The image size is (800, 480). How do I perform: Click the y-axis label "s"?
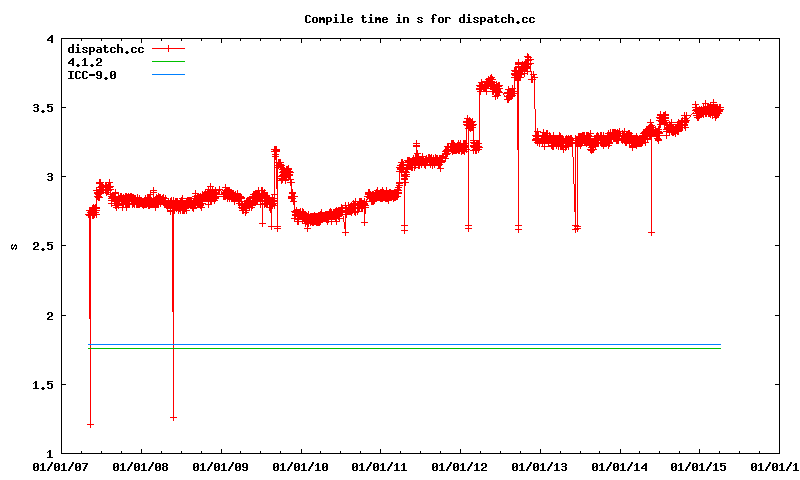(14, 246)
